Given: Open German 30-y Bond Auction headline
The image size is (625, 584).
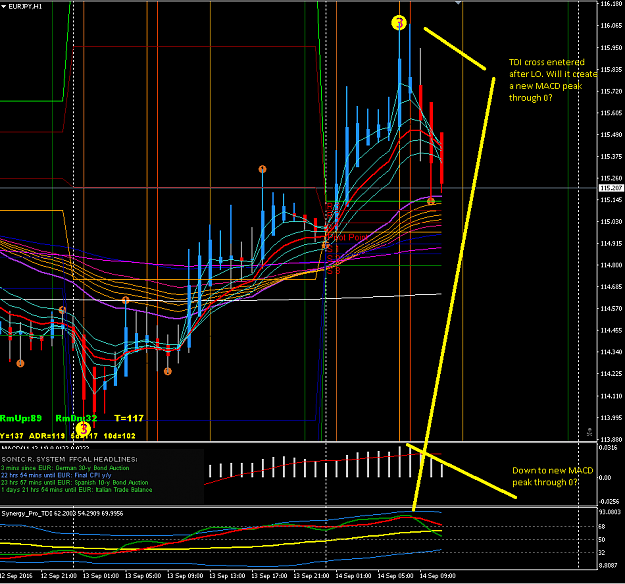Looking at the screenshot, I should 65,468.
